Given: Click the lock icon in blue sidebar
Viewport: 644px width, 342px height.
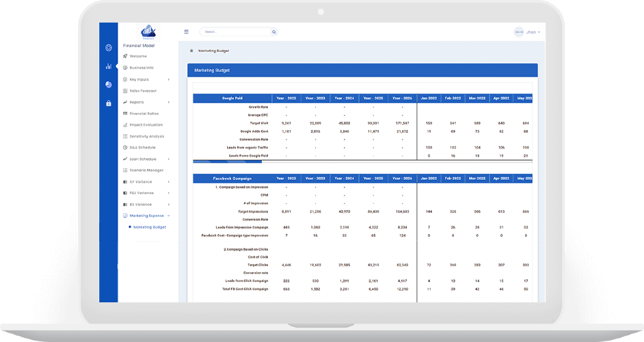Looking at the screenshot, I should point(109,103).
